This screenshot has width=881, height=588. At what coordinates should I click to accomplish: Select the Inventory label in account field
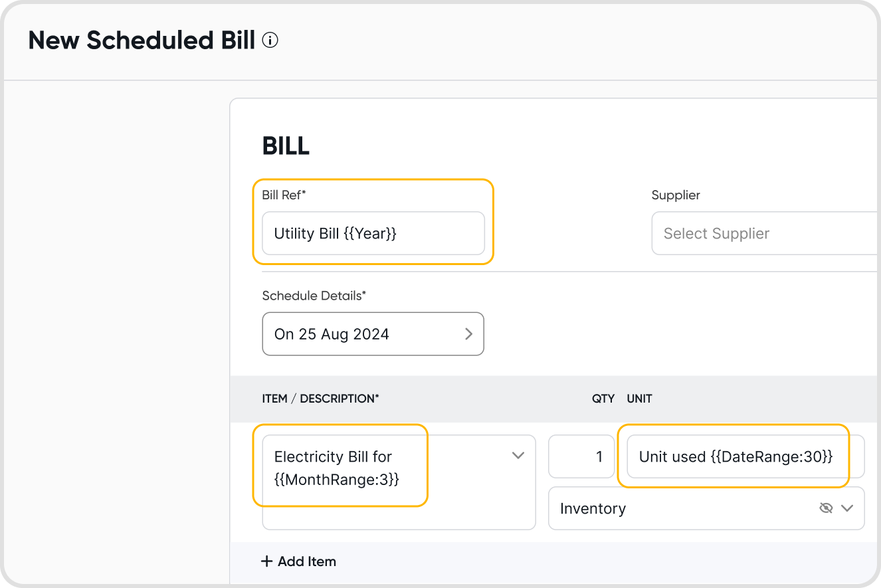(593, 508)
